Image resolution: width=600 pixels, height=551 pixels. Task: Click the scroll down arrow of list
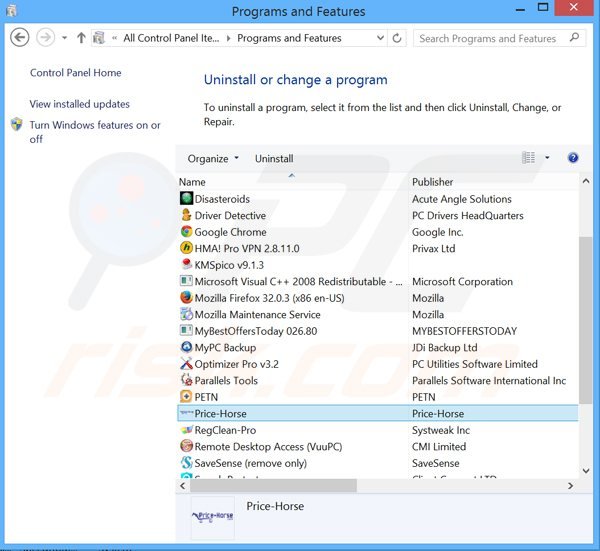[x=585, y=471]
